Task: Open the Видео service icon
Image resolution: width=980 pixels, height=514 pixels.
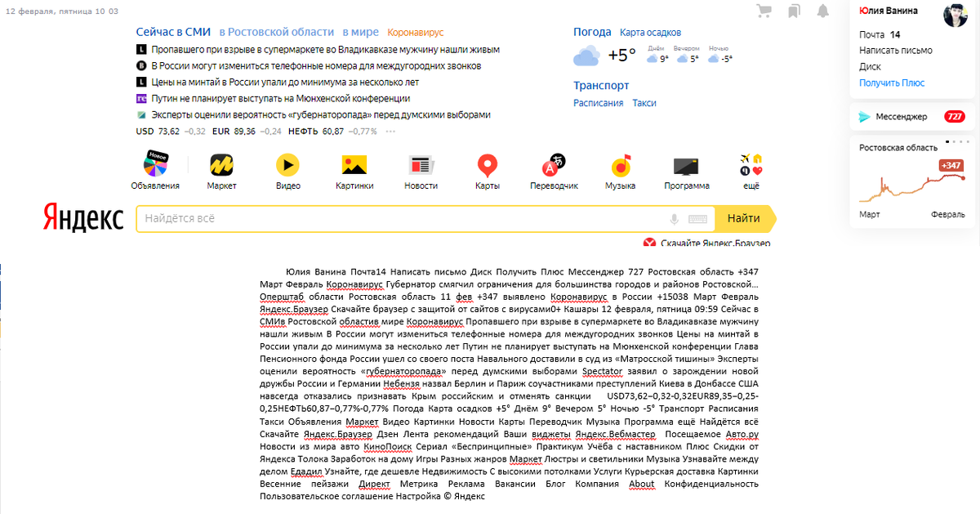Action: (287, 166)
